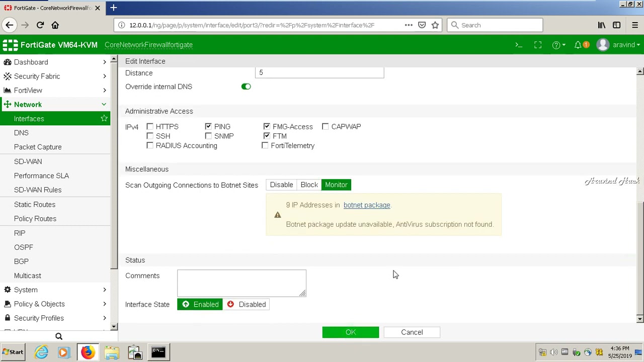Open the browser home page
644x362 pixels.
tap(55, 25)
